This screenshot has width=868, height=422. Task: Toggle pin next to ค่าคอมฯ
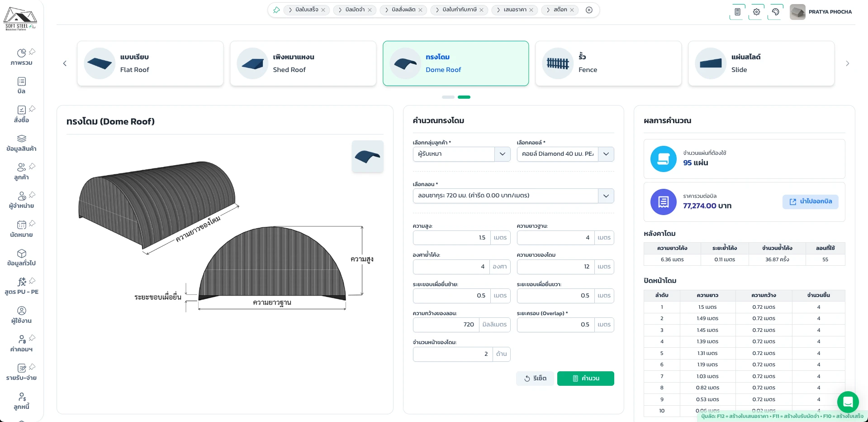click(x=32, y=338)
